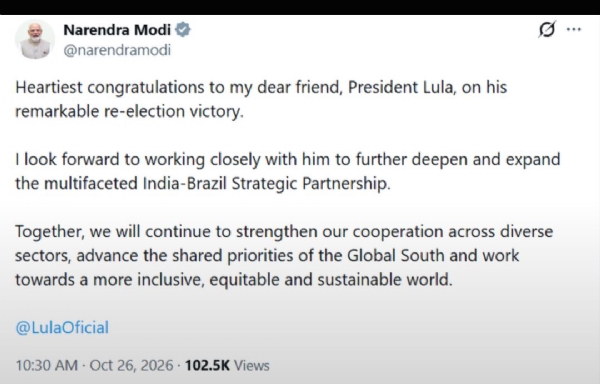Screen dimensions: 600x384
Task: Open the @narendramodi handle
Action: click(117, 50)
